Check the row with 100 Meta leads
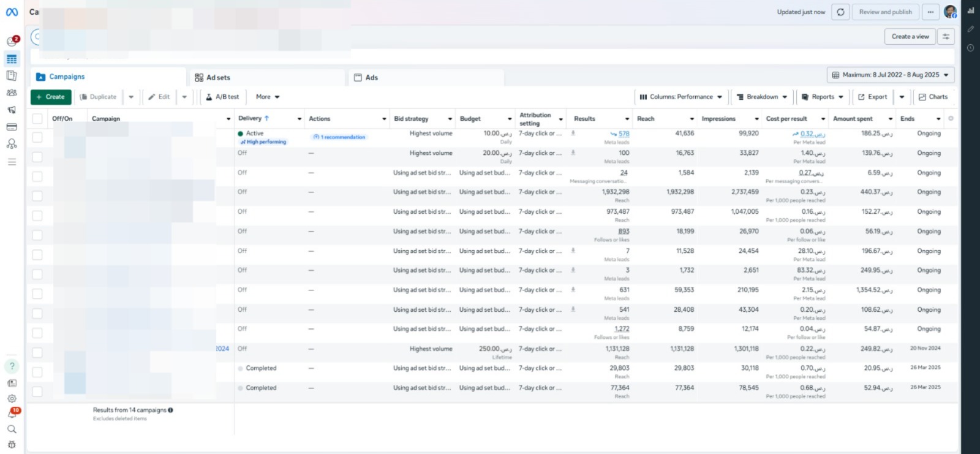Viewport: 980px width, 454px height. pyautogui.click(x=37, y=157)
